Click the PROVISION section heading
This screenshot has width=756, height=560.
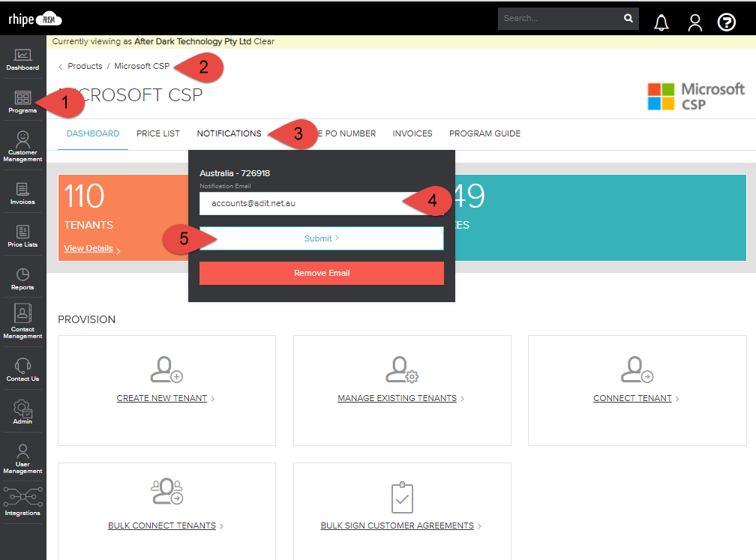87,319
